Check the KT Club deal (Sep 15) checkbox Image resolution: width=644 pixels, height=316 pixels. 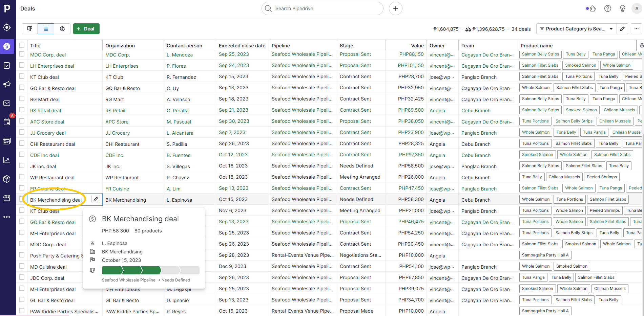tap(22, 76)
